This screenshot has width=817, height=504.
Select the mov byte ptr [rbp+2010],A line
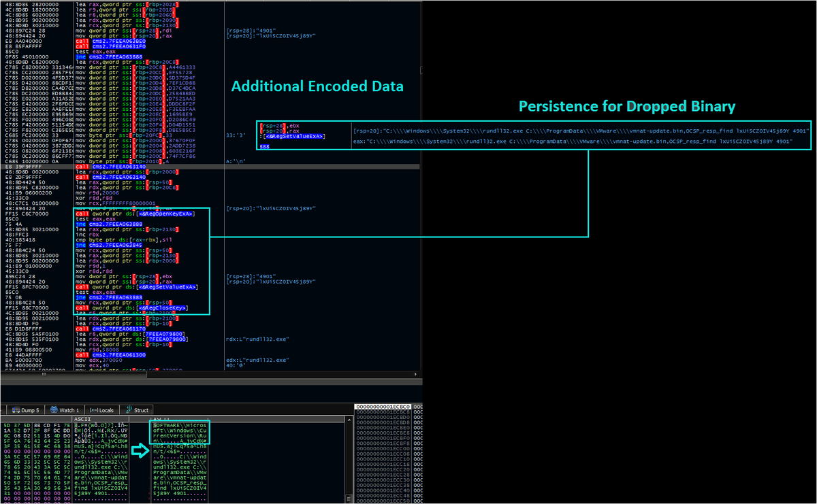[123, 162]
